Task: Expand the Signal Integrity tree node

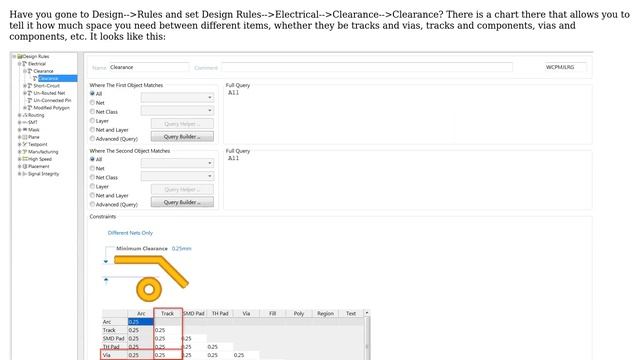Action: pos(19,174)
